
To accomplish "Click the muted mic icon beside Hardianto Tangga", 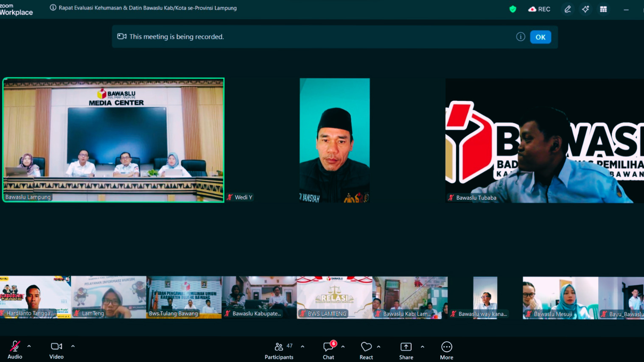I will 3,313.
